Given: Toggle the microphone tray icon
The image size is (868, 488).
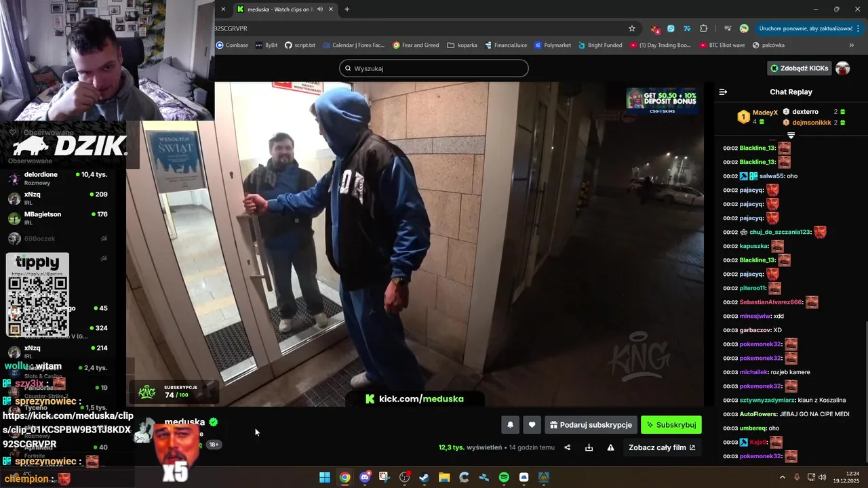Looking at the screenshot, I should tap(797, 477).
